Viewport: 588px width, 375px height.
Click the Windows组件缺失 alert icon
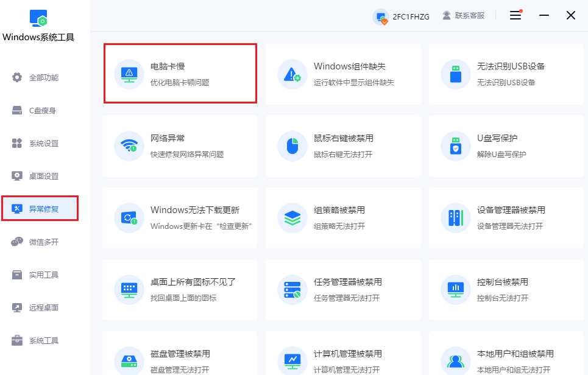pos(292,74)
